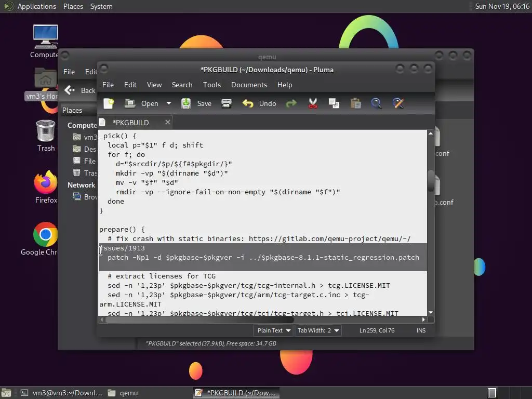Select Network heading in file manager sidebar

pyautogui.click(x=81, y=185)
